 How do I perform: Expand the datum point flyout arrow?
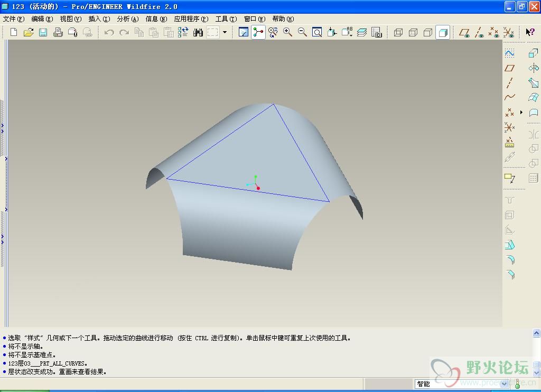[x=521, y=112]
